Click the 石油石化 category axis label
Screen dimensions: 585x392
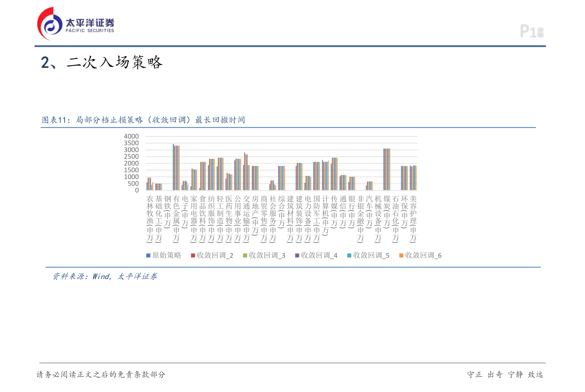(396, 219)
